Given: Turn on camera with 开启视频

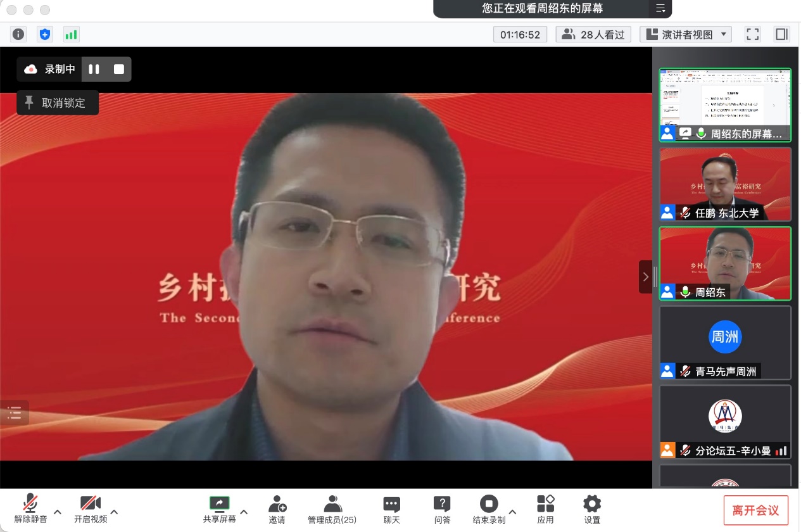Looking at the screenshot, I should [91, 509].
